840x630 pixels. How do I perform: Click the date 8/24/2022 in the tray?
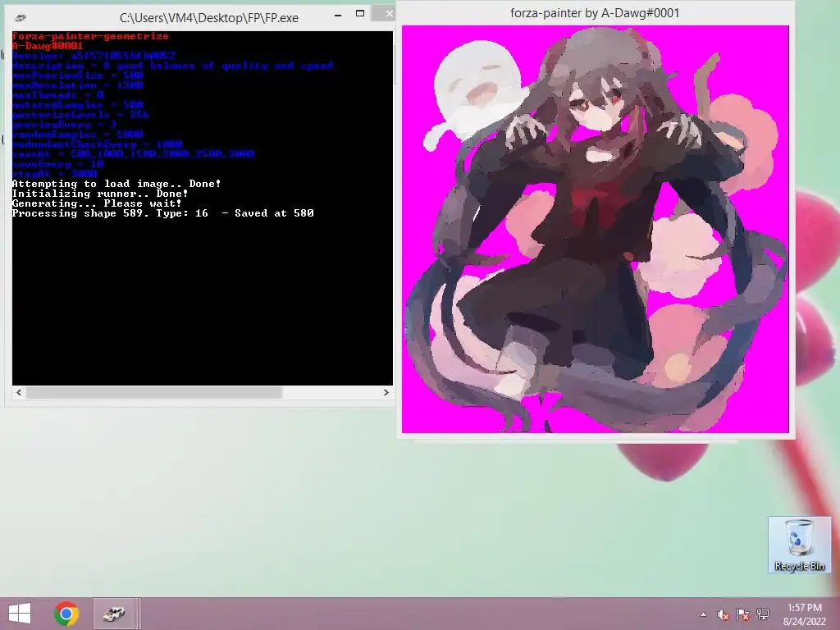pos(805,622)
